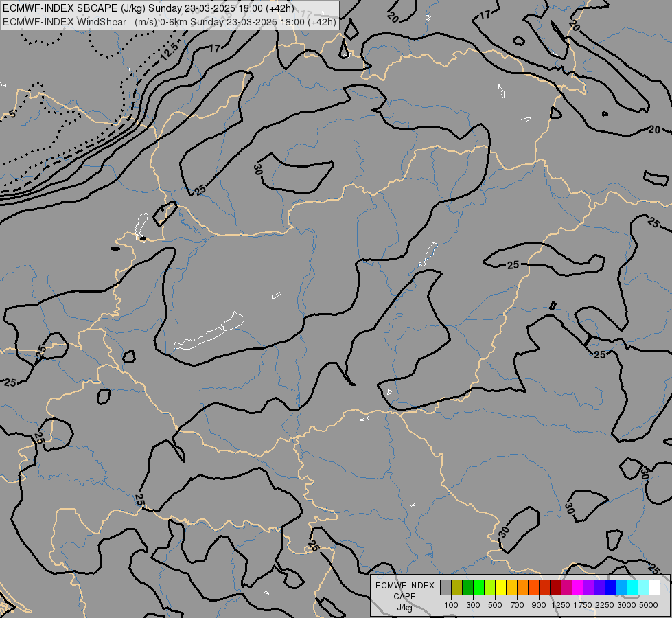This screenshot has width=672, height=618.
Task: Click the legend tick label 5000
Action: (x=649, y=605)
